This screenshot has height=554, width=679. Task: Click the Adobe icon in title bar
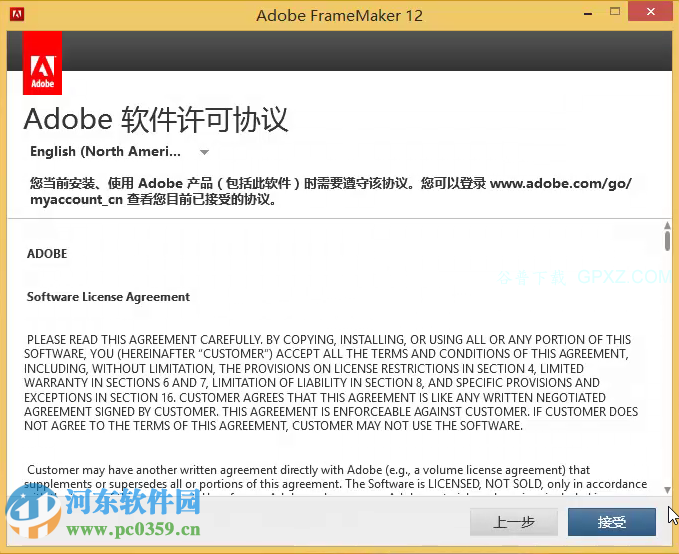pyautogui.click(x=17, y=14)
